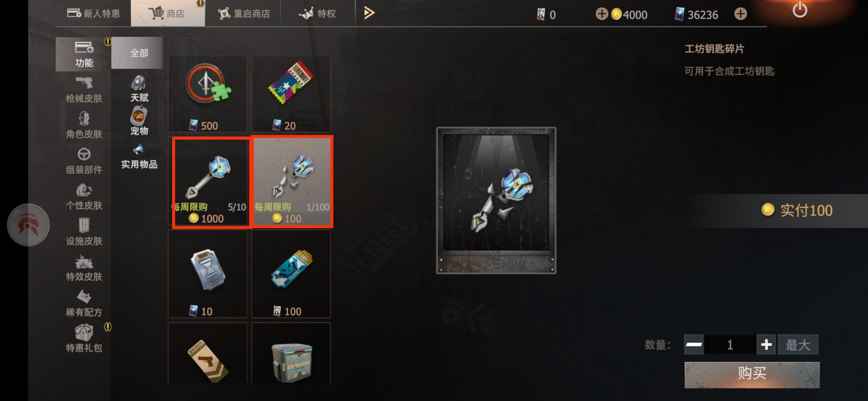The width and height of the screenshot is (868, 401).
Task: Select the workshop key item costing 1000
Action: tap(211, 182)
